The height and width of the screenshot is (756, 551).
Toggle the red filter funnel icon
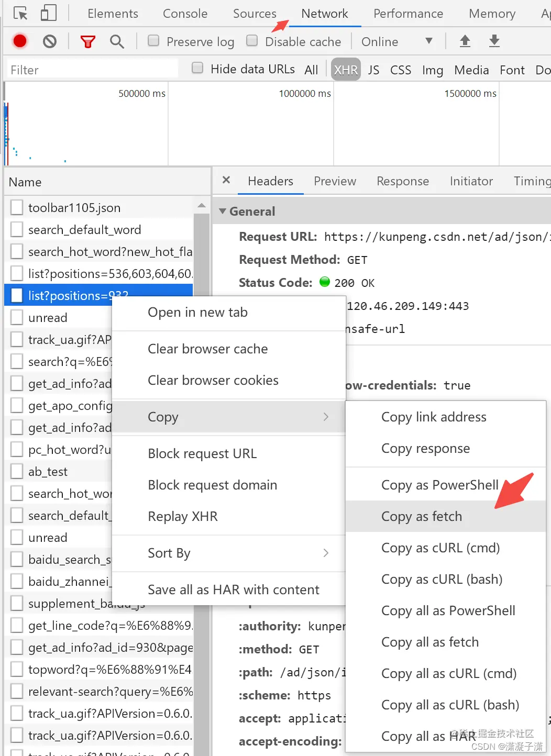coord(88,41)
